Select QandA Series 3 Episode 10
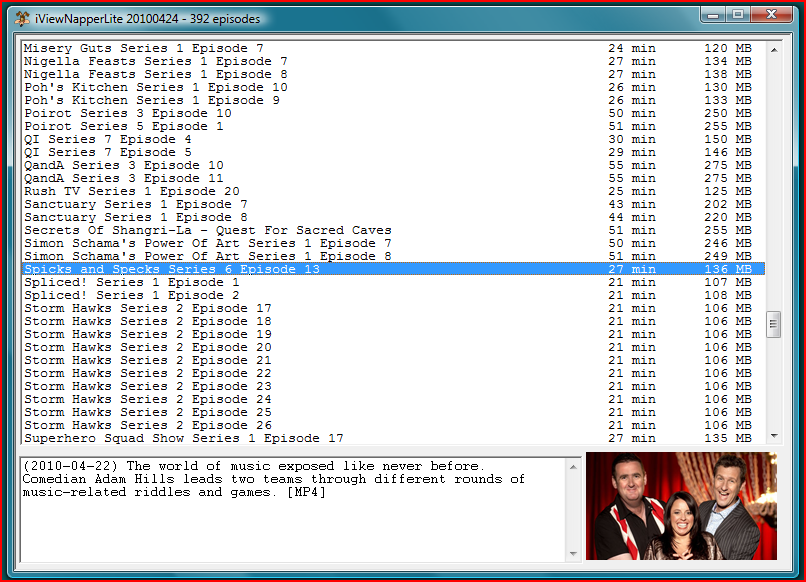806x582 pixels. [x=394, y=166]
